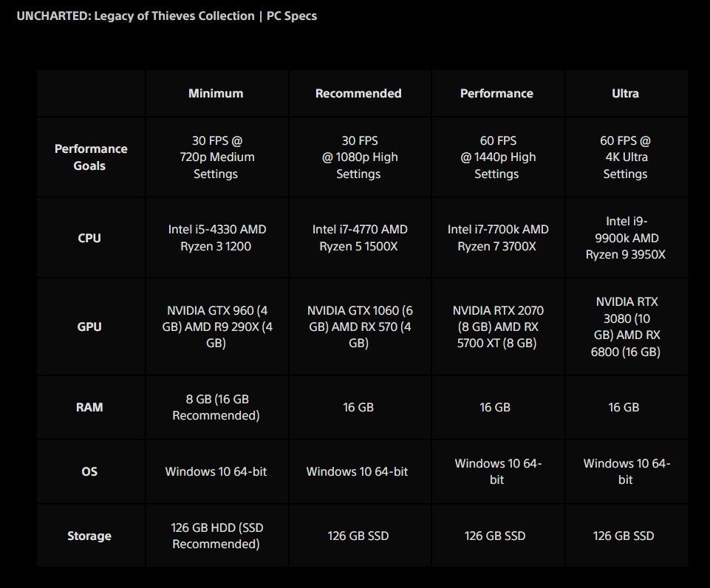
Task: Click the Intel i5-4330 AMD Ryzen 3 1200 cell
Action: (216, 238)
